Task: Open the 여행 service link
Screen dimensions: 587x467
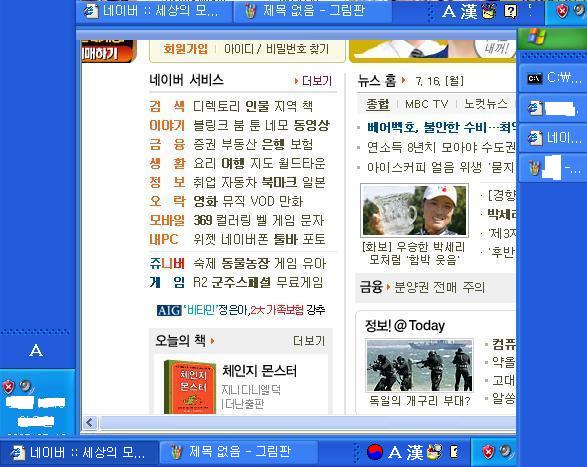Action: coord(233,163)
